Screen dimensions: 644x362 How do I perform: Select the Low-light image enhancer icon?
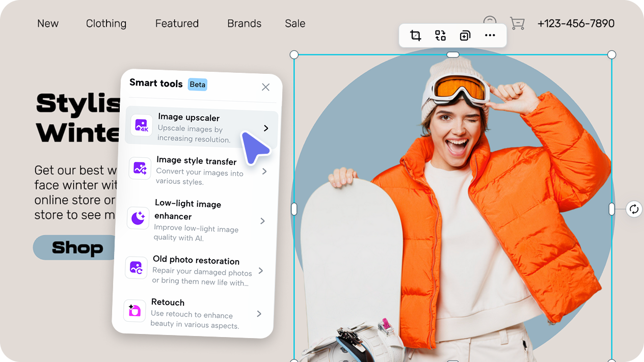pyautogui.click(x=138, y=218)
